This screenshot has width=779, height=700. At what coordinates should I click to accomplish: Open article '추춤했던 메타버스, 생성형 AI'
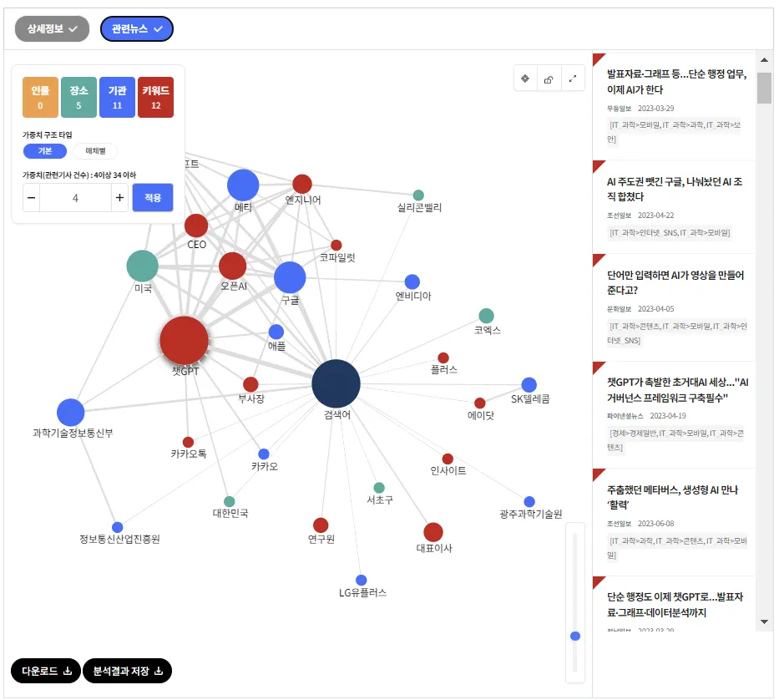673,497
